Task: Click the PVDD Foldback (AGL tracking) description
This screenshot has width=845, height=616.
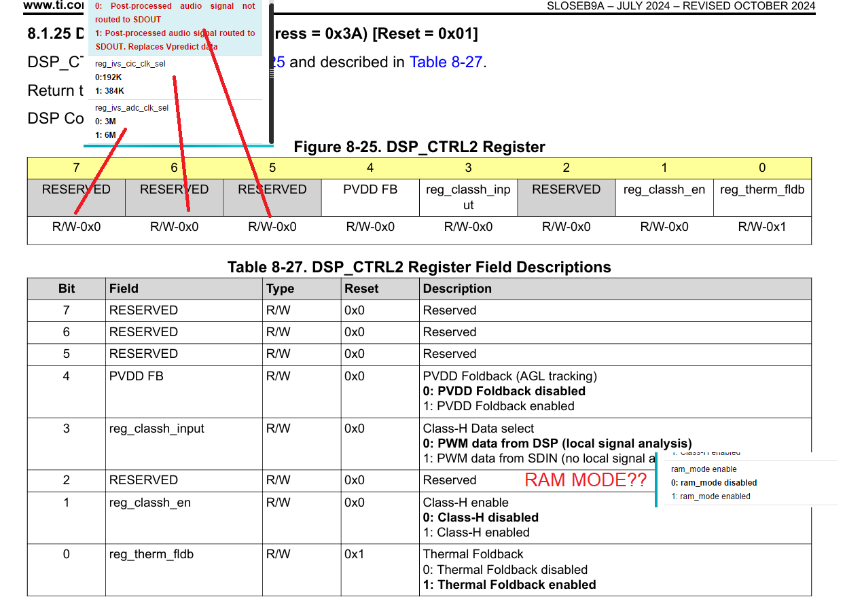Action: 510,376
